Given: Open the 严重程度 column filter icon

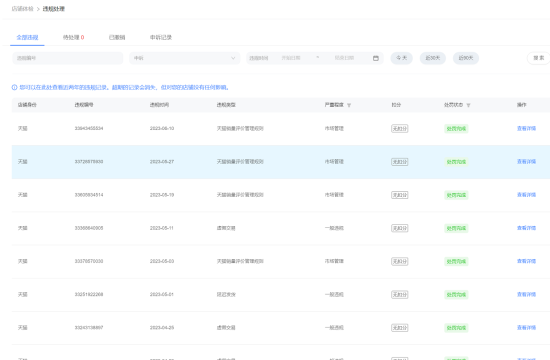Looking at the screenshot, I should point(349,105).
